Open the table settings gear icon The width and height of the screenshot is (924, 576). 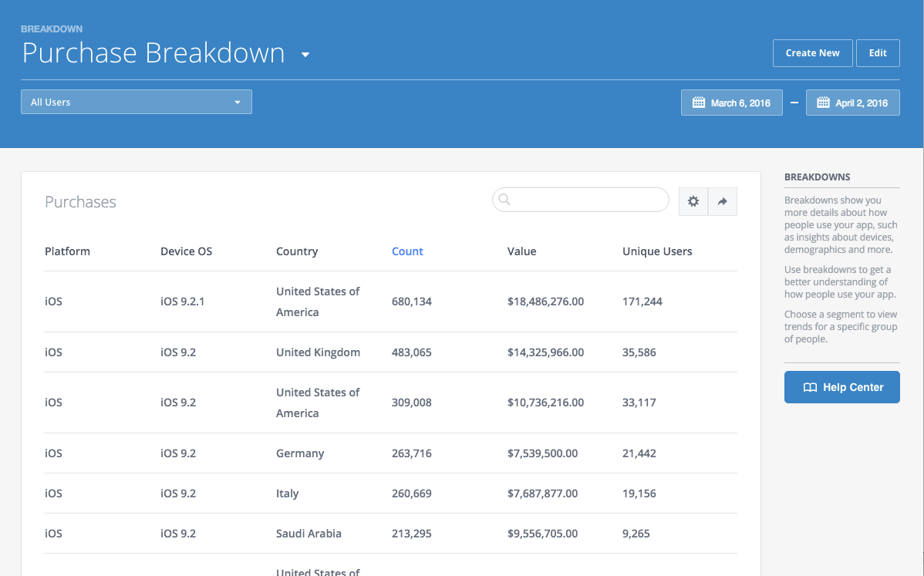point(693,201)
